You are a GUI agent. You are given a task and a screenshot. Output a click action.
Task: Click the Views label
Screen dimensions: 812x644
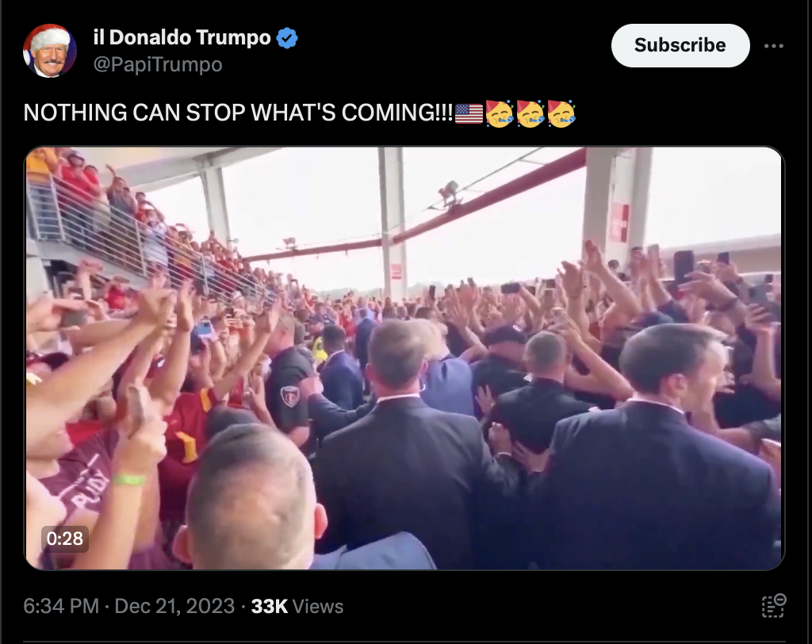317,606
